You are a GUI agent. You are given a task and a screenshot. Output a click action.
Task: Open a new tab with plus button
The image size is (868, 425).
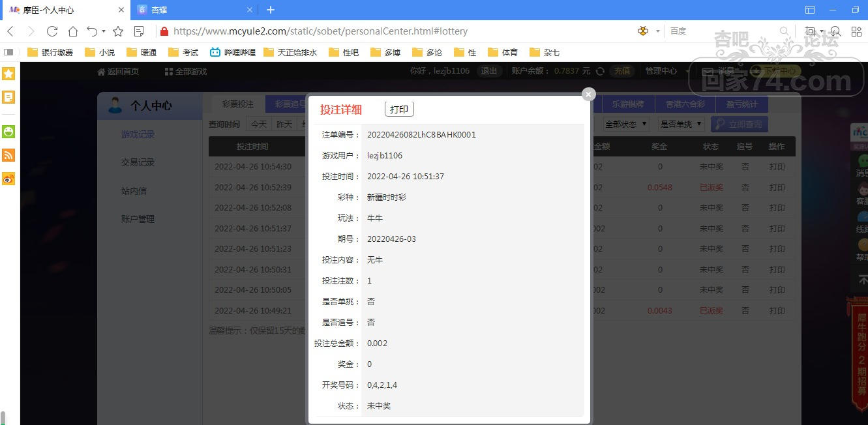coord(271,10)
